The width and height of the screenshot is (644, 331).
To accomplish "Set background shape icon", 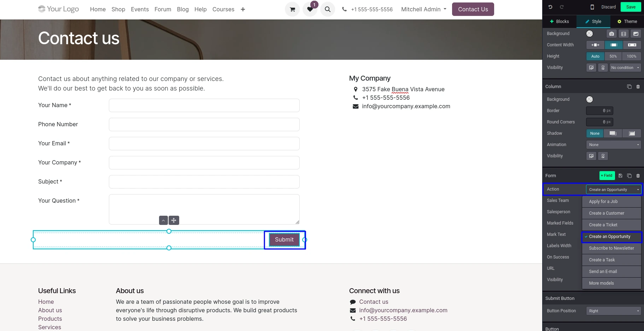I will (636, 34).
